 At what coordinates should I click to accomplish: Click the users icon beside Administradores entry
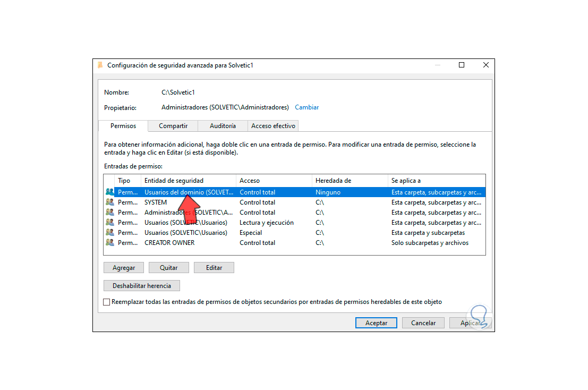pyautogui.click(x=110, y=212)
